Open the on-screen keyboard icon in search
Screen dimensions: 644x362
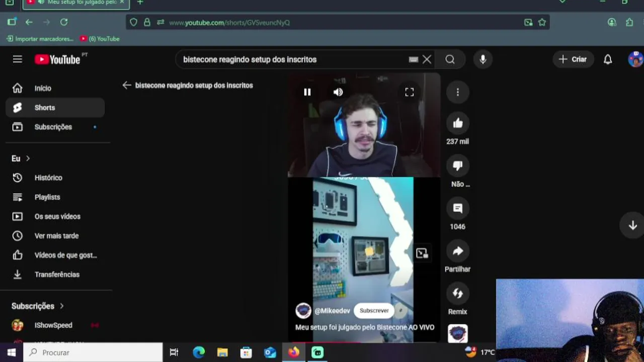(414, 59)
